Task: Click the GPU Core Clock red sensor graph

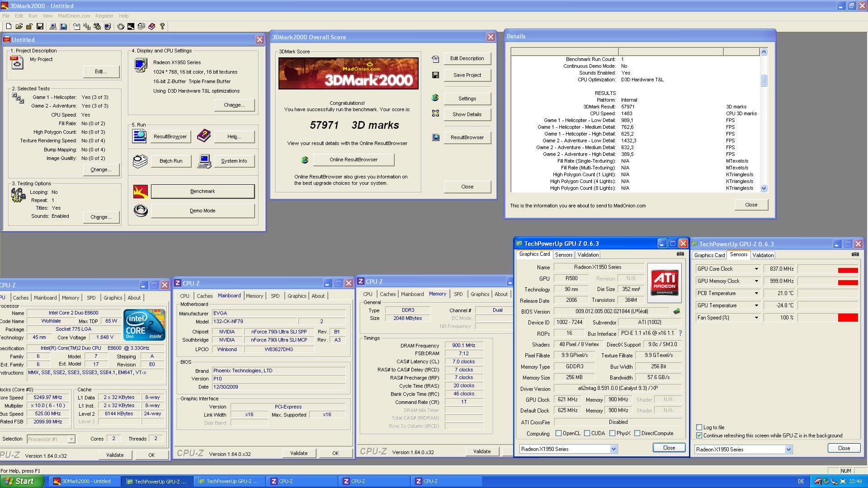Action: (x=828, y=269)
